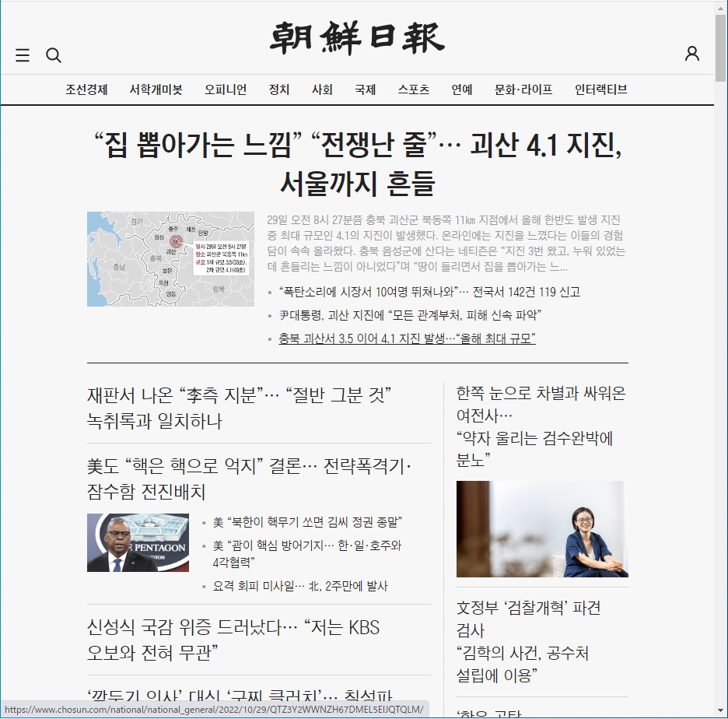The height and width of the screenshot is (719, 728).
Task: Click the search magnifier icon
Action: (54, 55)
